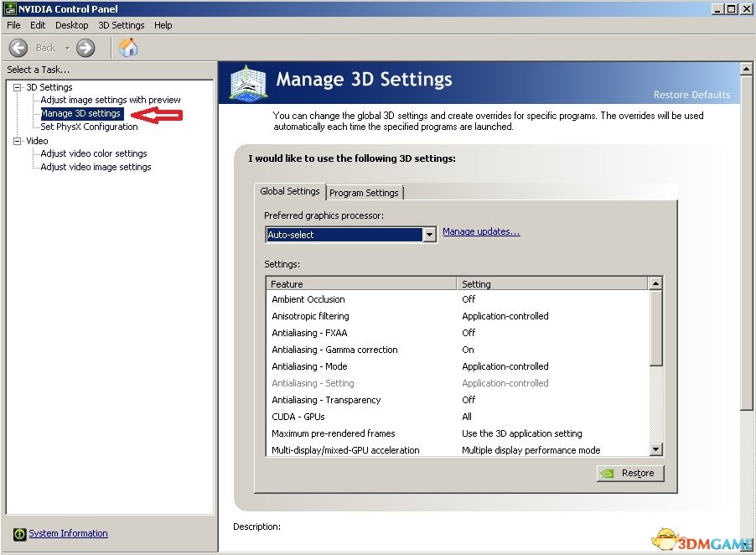The image size is (756, 555).
Task: Collapse the Video tree node
Action: (x=18, y=141)
